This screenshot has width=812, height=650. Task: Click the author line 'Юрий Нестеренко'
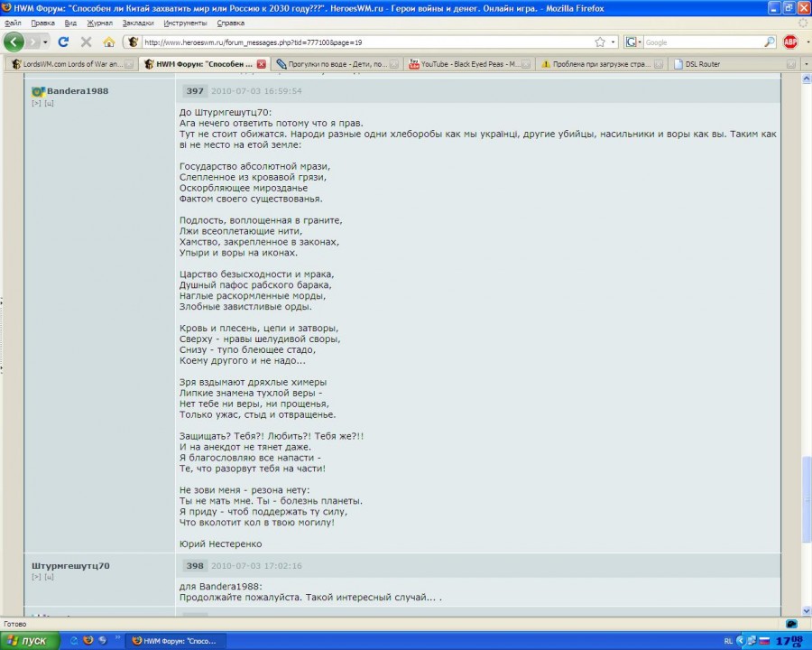point(221,543)
